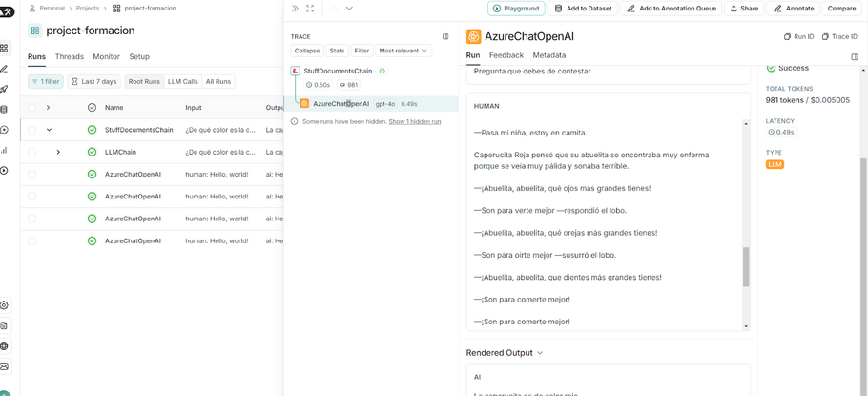Click the status column header check-circle icon

(92, 108)
